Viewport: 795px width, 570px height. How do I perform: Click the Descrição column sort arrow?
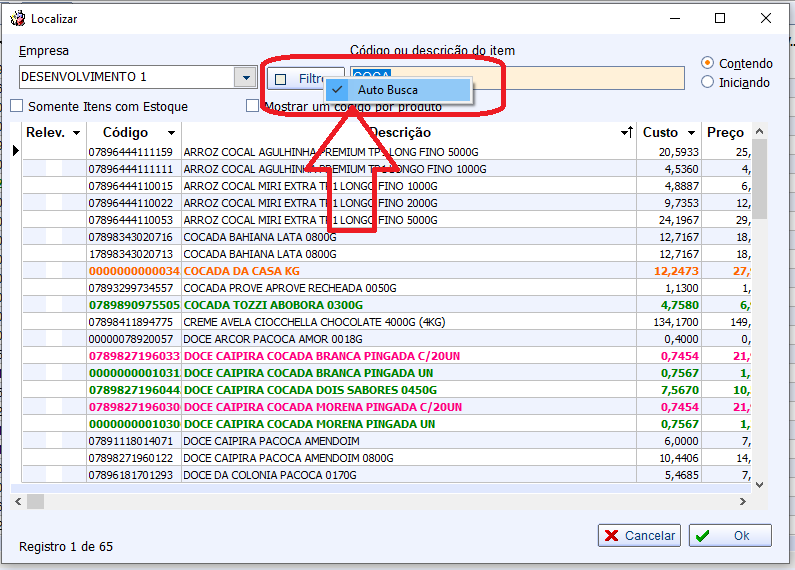click(x=627, y=133)
